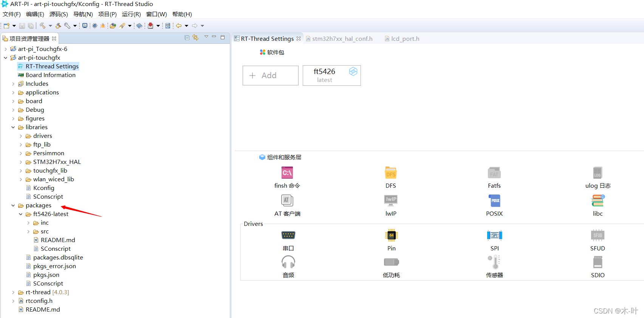644x318 pixels.
Task: Open the Pin driver icon
Action: (x=392, y=235)
